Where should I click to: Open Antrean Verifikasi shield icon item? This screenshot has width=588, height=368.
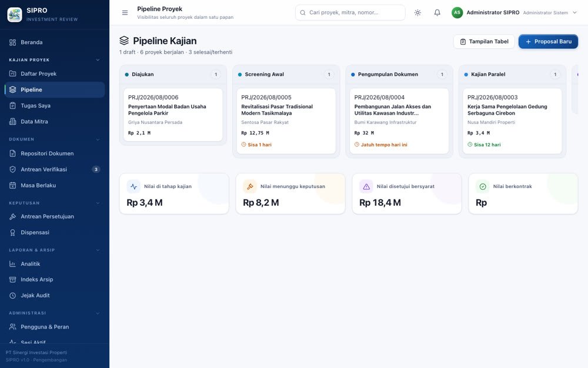(x=55, y=169)
